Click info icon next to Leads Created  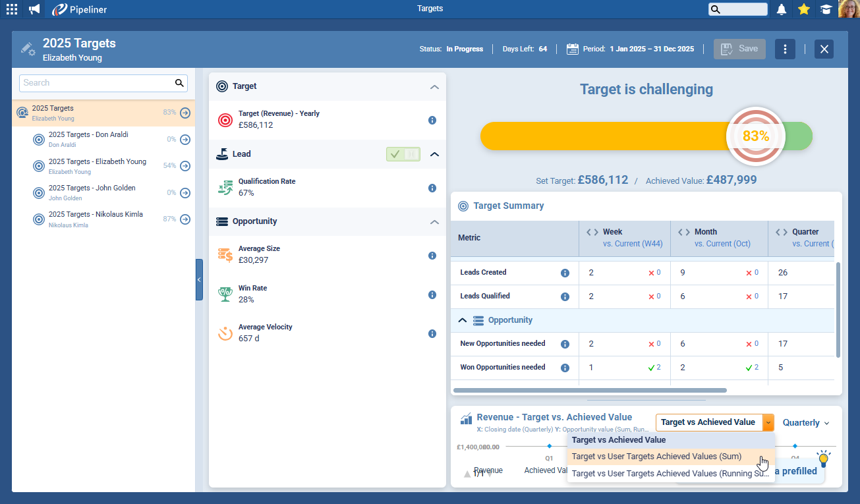pyautogui.click(x=565, y=273)
